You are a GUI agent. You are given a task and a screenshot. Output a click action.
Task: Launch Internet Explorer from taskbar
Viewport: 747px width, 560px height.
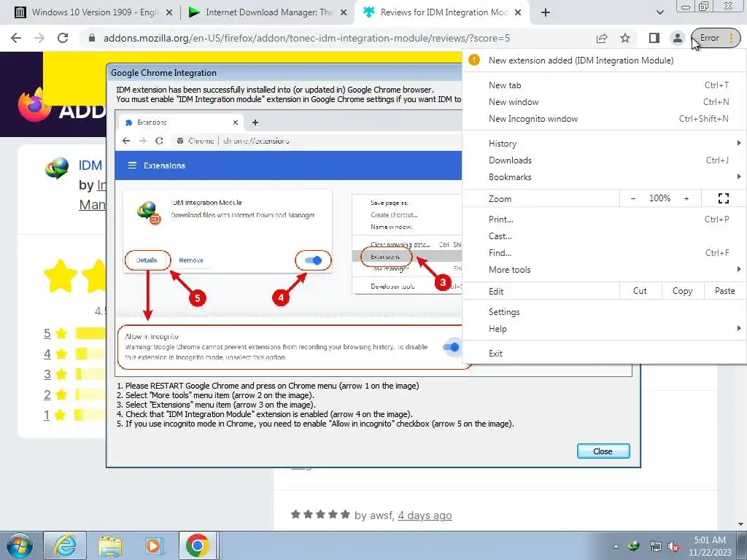(65, 545)
